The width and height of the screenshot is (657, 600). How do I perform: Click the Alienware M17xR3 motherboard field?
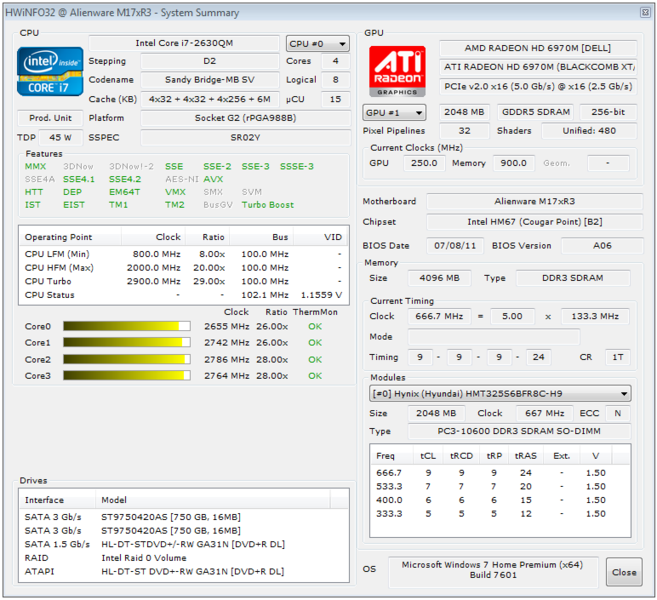pos(534,201)
